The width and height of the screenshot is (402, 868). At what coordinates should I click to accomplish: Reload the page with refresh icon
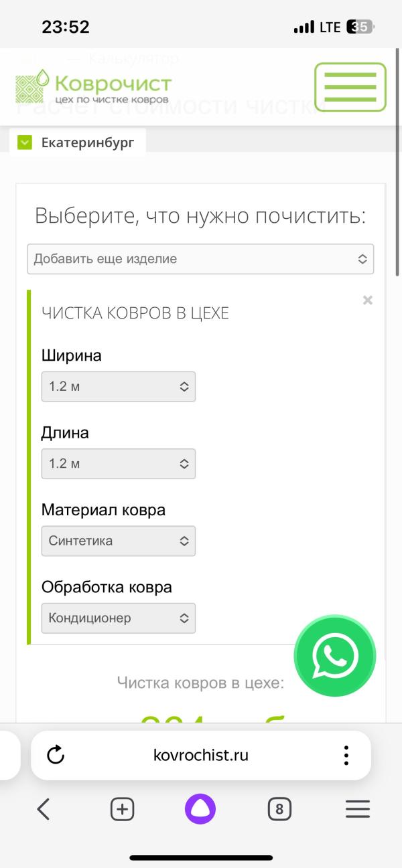pyautogui.click(x=56, y=756)
